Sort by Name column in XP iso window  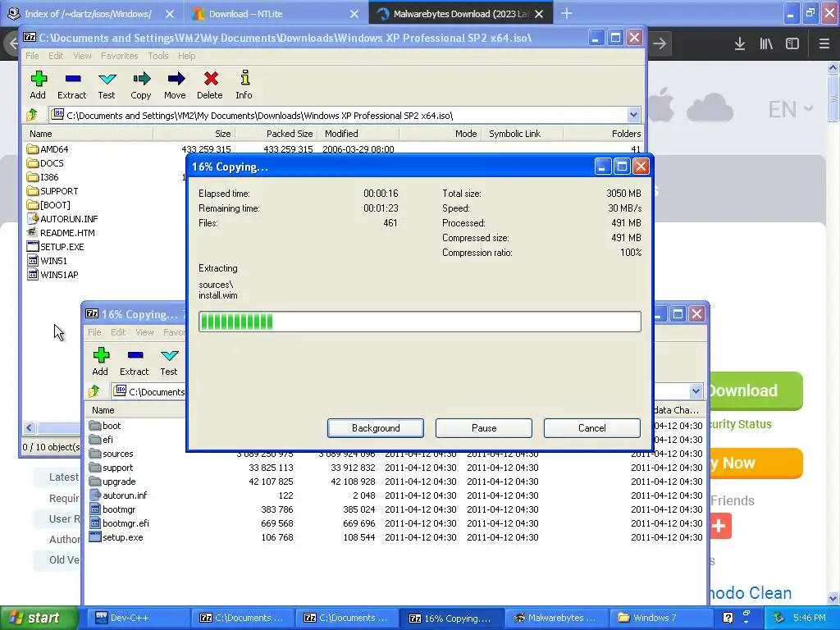pos(88,134)
